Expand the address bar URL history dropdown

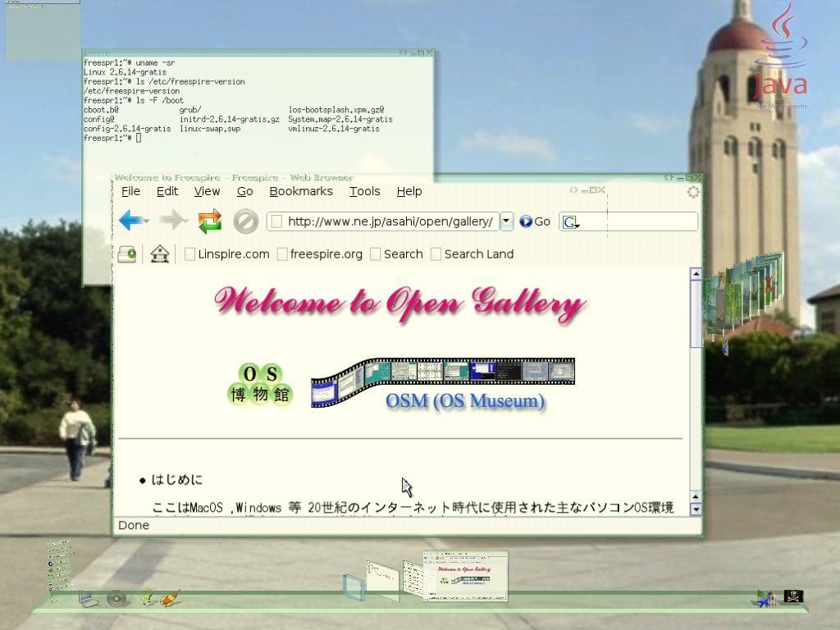point(506,221)
